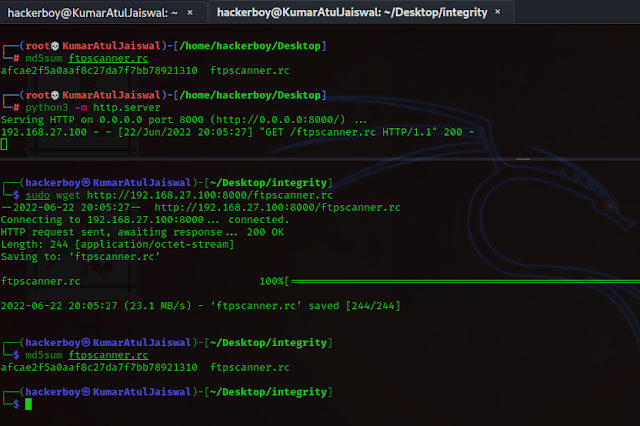
Task: Close the first terminal tab via its x
Action: [x=190, y=13]
